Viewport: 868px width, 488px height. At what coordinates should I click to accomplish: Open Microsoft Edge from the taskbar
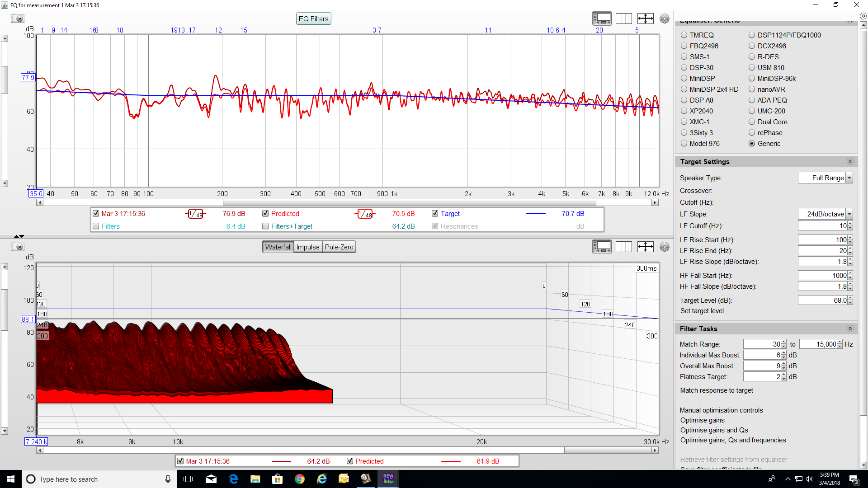(233, 479)
